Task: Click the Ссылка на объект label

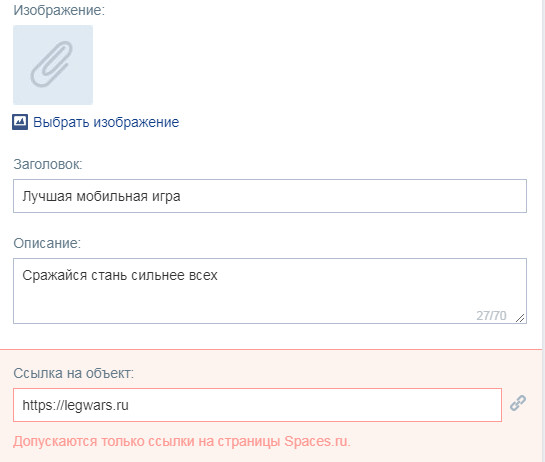Action: 74,373
